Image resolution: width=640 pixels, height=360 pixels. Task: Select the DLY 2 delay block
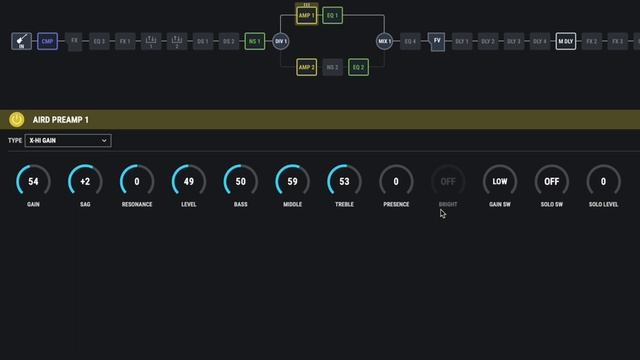488,41
